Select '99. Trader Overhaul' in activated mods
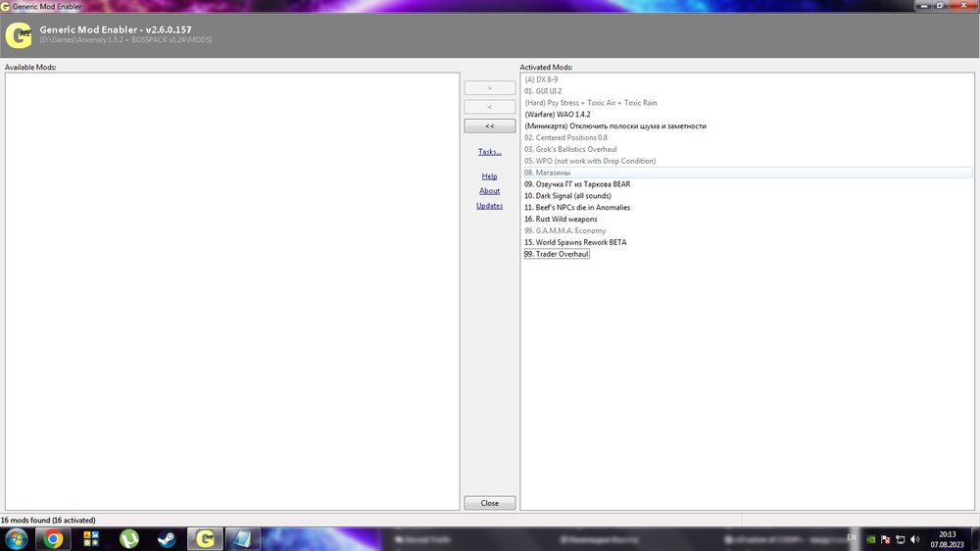The height and width of the screenshot is (551, 980). coord(557,254)
